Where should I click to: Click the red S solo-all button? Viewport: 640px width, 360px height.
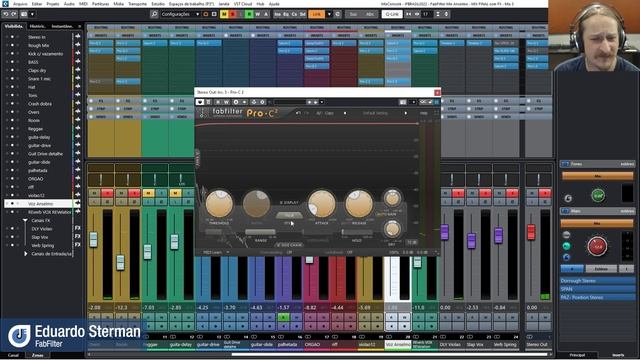pos(233,14)
